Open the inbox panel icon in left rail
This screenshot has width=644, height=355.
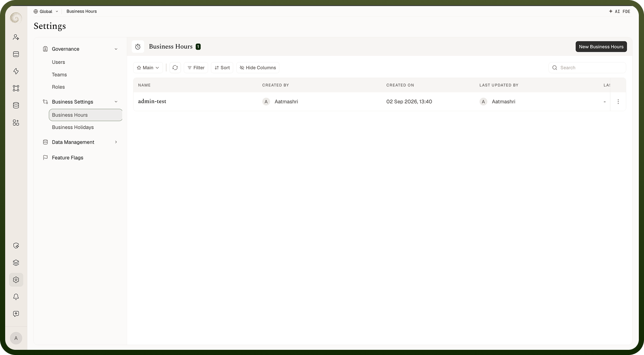coord(16,54)
